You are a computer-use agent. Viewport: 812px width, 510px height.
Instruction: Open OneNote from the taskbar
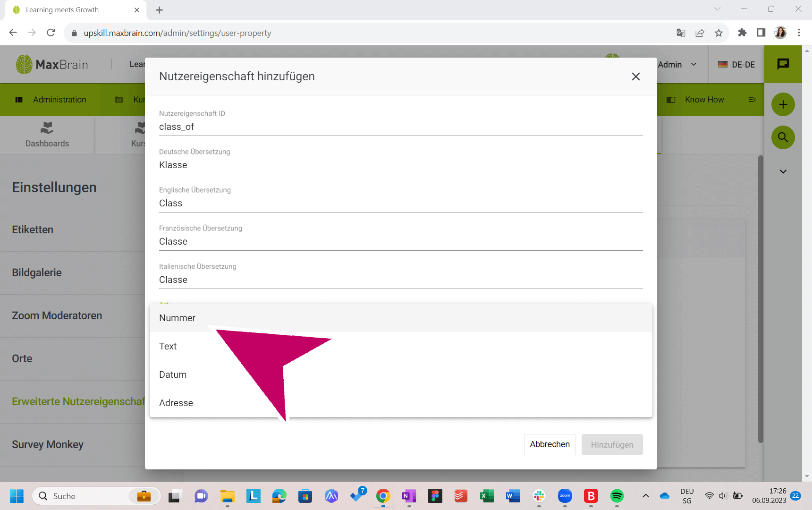[x=409, y=496]
